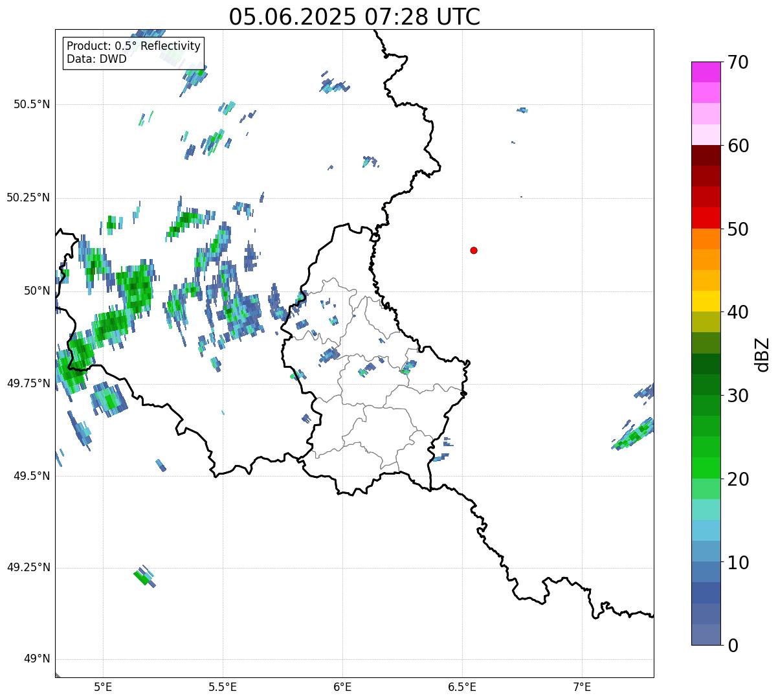This screenshot has height=700, width=778.
Task: Click the 49.5°N latitude label
Action: [32, 476]
